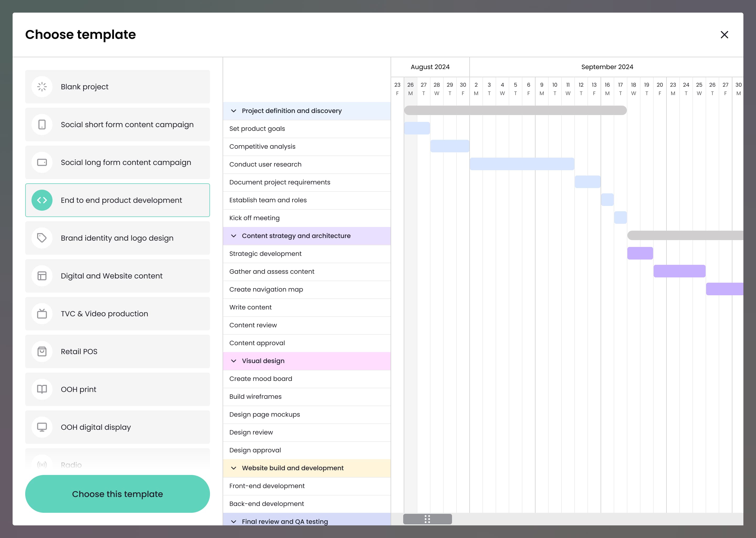Select the Kick off meeting task row
The image size is (756, 538).
[307, 218]
